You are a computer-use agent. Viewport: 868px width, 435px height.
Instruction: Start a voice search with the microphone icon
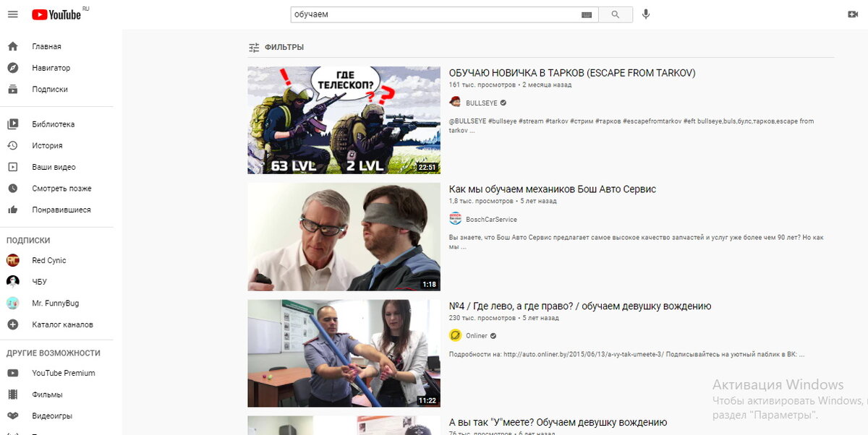pyautogui.click(x=646, y=13)
